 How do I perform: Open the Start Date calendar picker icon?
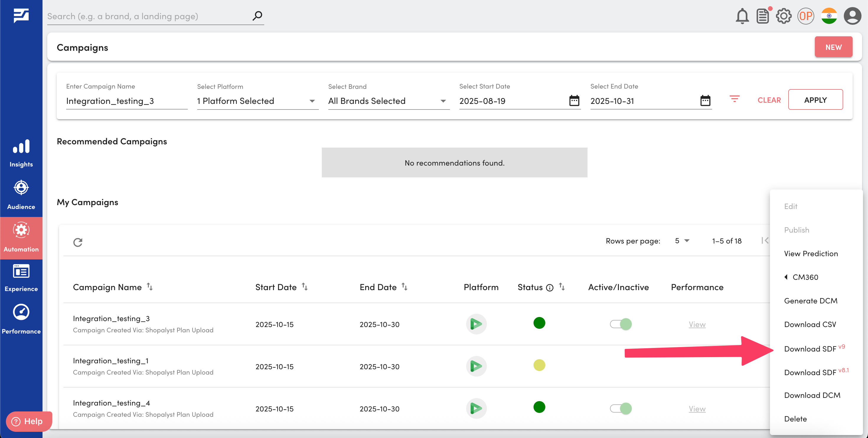(574, 100)
